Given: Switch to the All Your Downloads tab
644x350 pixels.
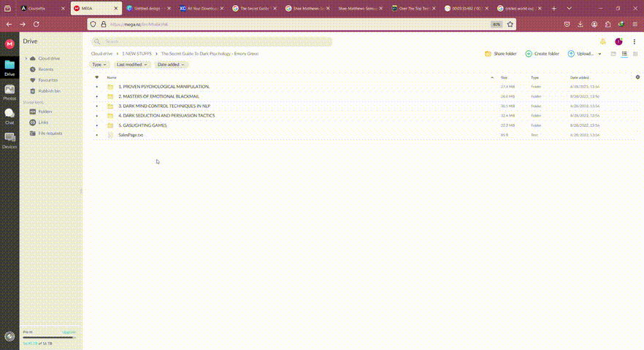Looking at the screenshot, I should tap(202, 8).
